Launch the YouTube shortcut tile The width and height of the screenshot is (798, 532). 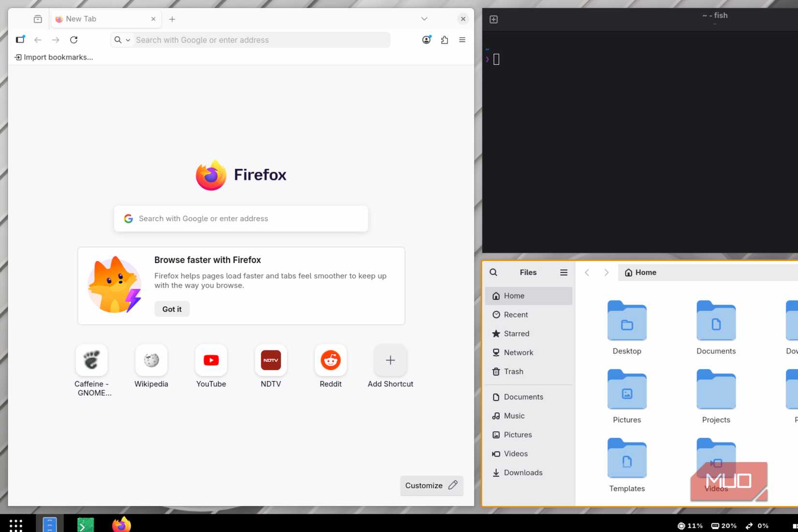tap(211, 360)
